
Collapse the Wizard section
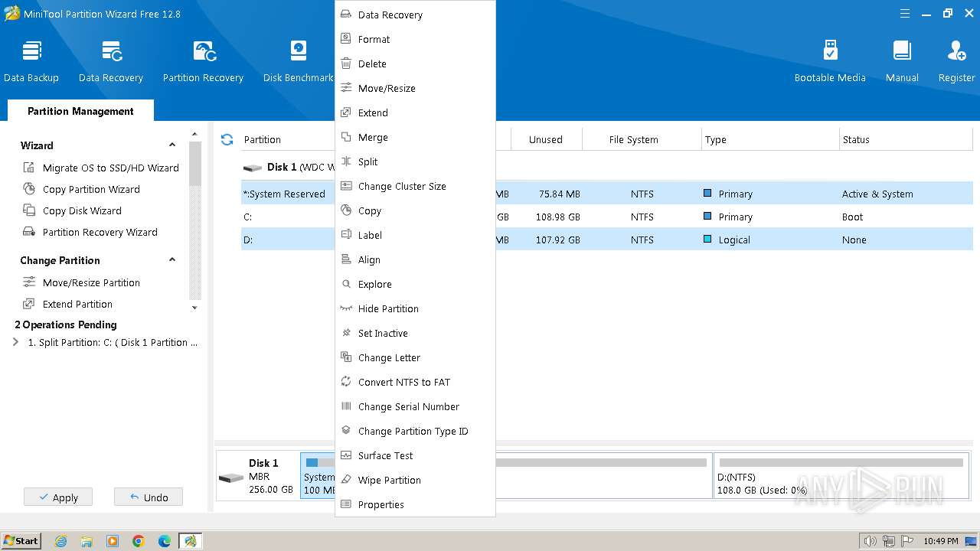click(172, 145)
